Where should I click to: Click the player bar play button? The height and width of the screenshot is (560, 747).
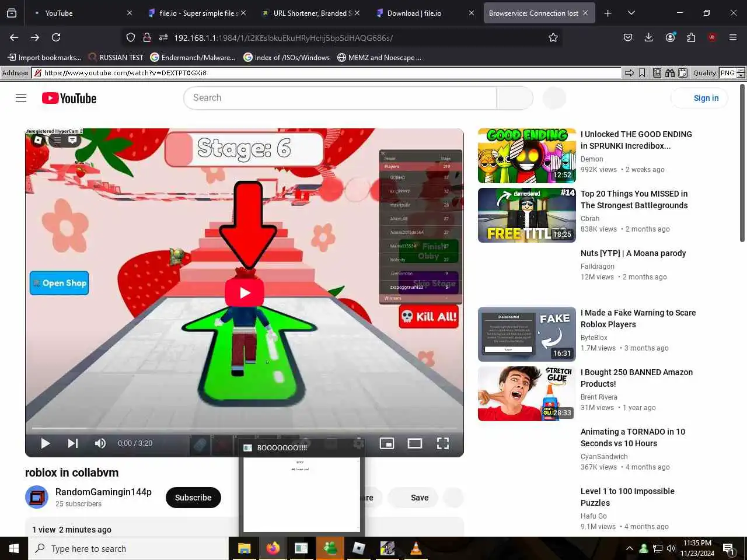(45, 443)
